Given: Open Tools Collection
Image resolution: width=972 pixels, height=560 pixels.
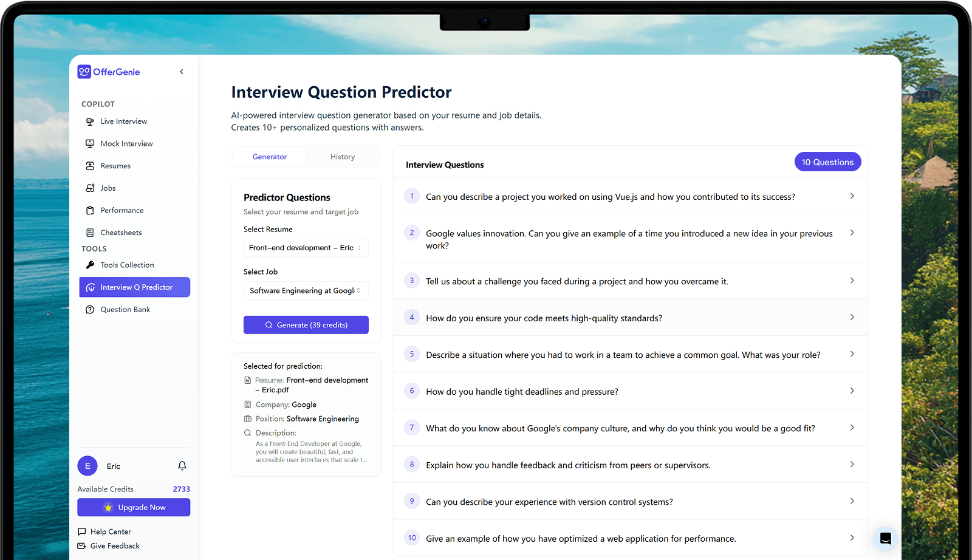Looking at the screenshot, I should point(127,265).
